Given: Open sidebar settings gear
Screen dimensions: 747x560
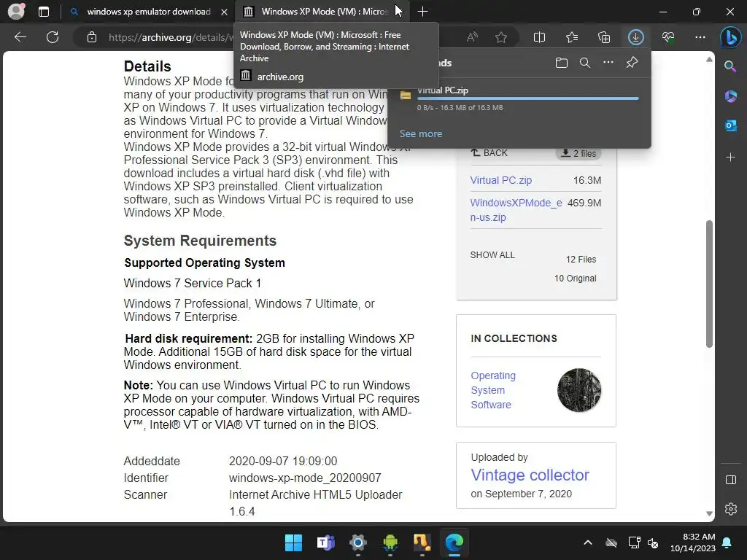Looking at the screenshot, I should (x=731, y=508).
